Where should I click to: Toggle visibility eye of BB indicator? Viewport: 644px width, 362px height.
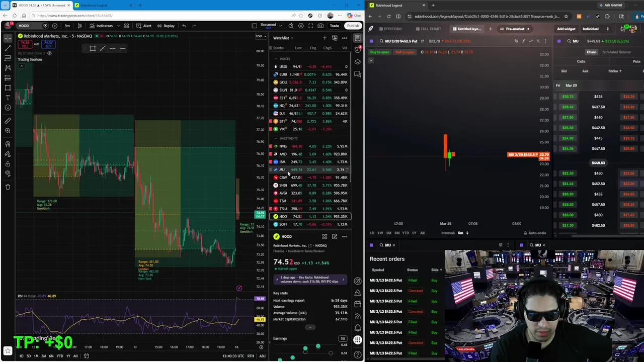(x=49, y=53)
